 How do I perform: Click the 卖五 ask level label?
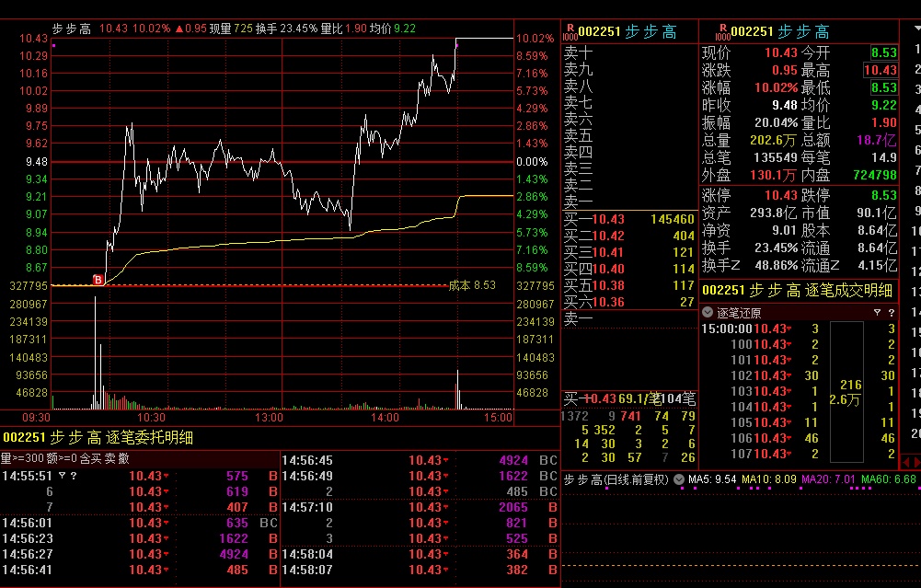click(578, 135)
